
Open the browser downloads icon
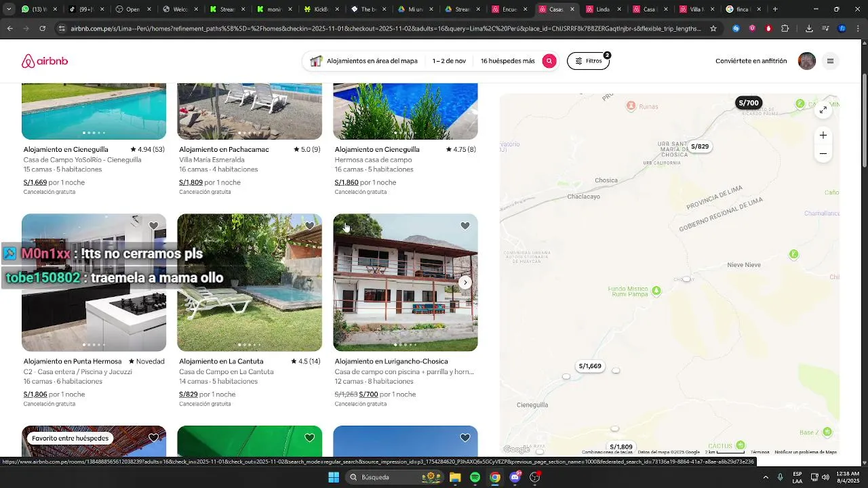click(x=809, y=28)
